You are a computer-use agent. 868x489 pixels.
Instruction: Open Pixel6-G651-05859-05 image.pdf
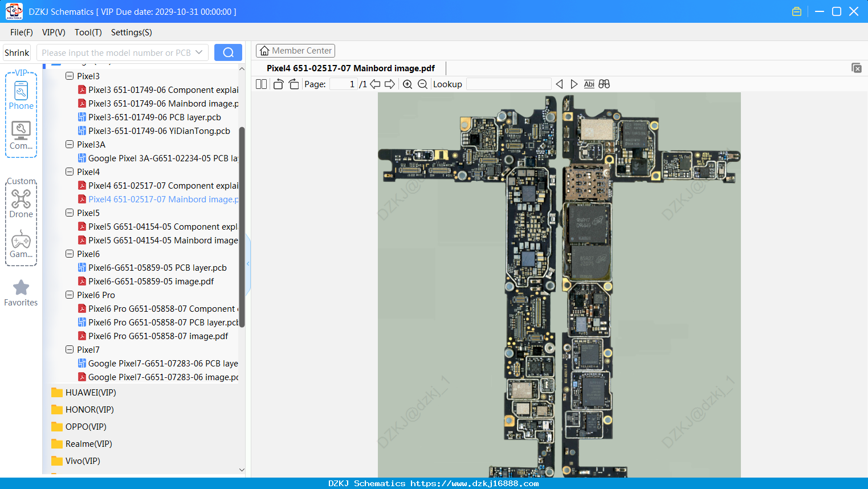click(146, 281)
